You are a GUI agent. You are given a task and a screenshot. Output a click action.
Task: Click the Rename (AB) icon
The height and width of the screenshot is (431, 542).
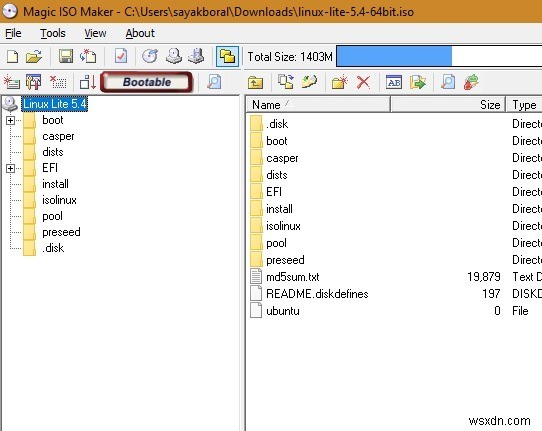[394, 82]
